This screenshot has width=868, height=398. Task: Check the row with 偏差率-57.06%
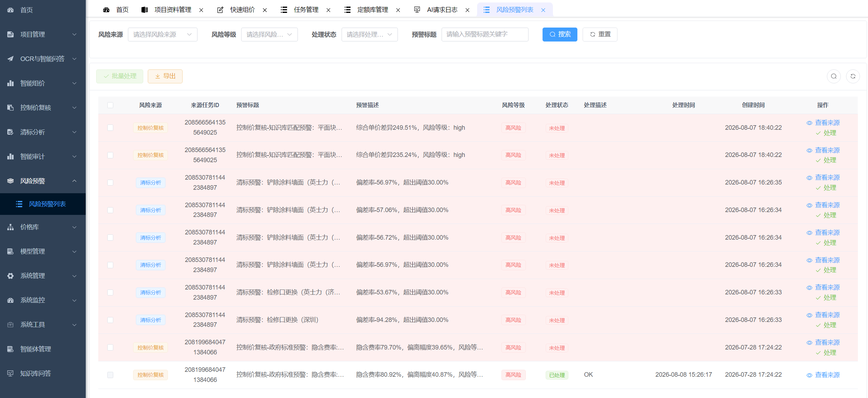point(110,210)
